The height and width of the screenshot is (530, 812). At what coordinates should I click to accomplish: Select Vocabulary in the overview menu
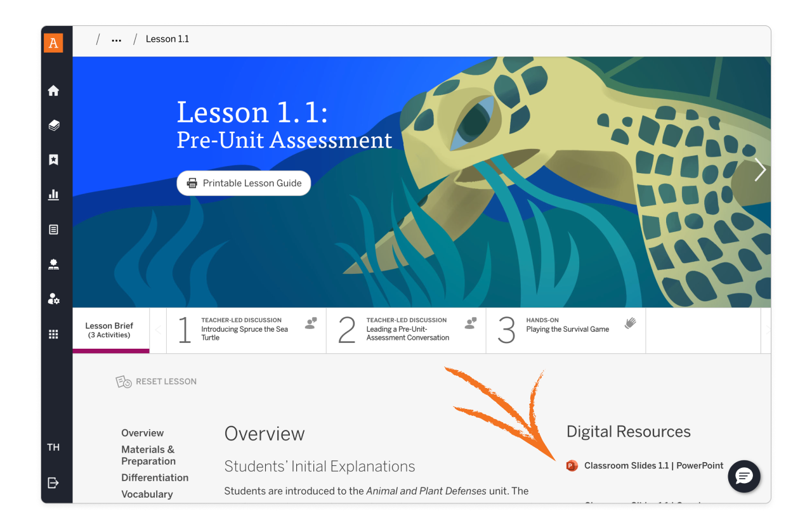click(147, 494)
